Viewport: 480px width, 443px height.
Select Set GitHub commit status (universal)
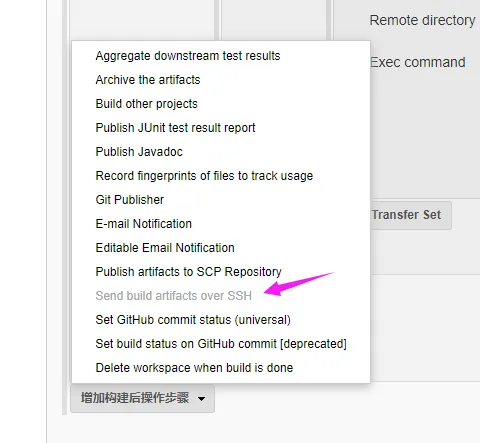193,320
